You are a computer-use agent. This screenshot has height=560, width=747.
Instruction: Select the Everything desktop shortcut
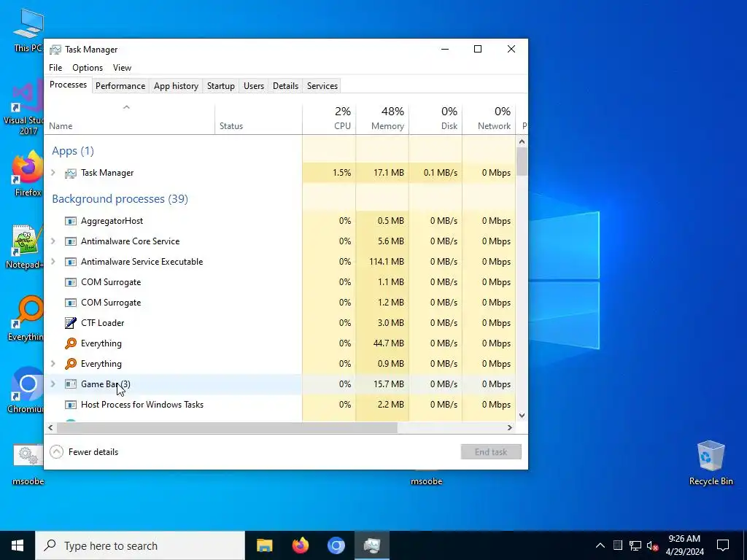pos(26,319)
